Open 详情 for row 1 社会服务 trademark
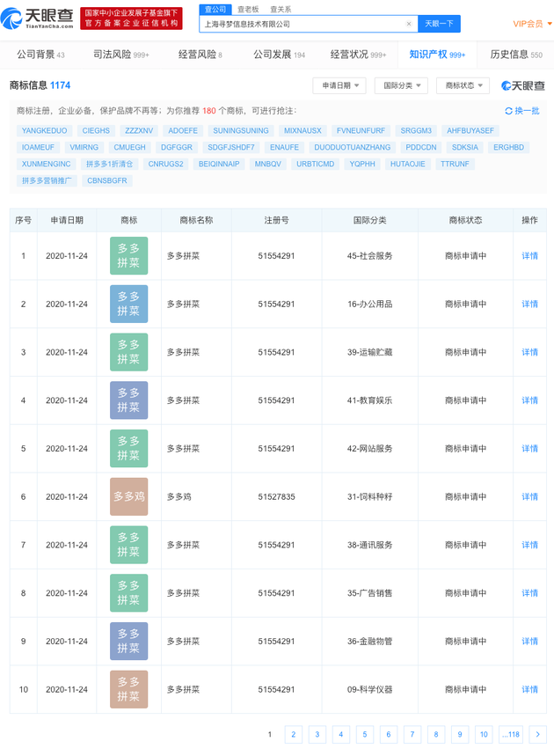 pyautogui.click(x=529, y=256)
